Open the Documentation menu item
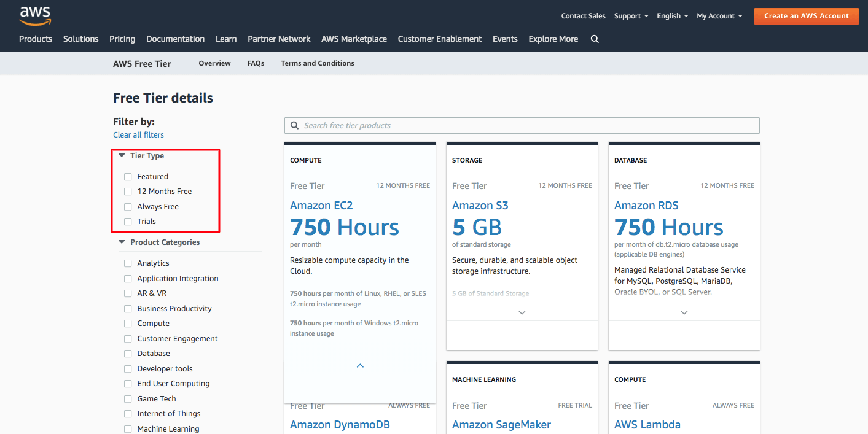This screenshot has width=868, height=434. pyautogui.click(x=175, y=39)
